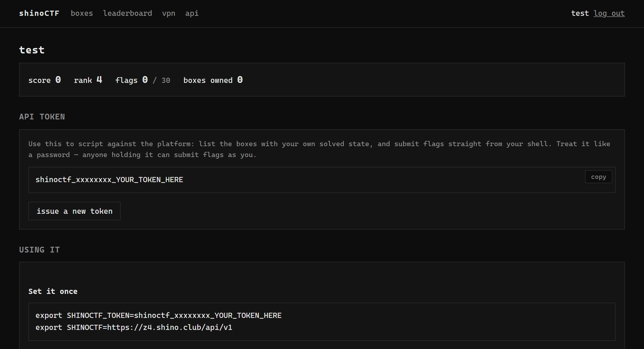Click the rank value 4
Viewport: 644px width, 349px height.
point(99,80)
